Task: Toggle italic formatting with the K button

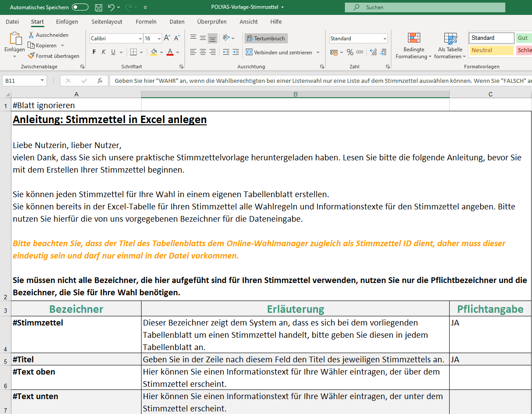Action: [104, 52]
